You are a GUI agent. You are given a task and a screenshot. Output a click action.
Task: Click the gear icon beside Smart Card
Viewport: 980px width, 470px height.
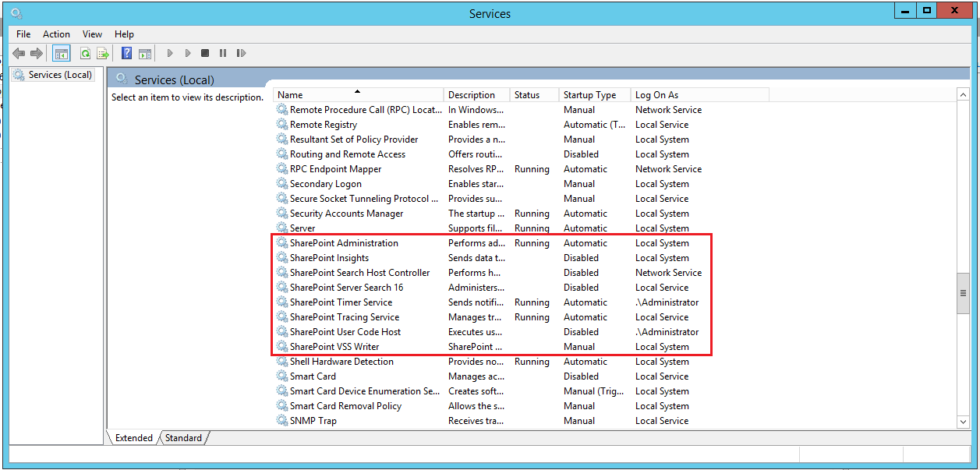click(282, 376)
